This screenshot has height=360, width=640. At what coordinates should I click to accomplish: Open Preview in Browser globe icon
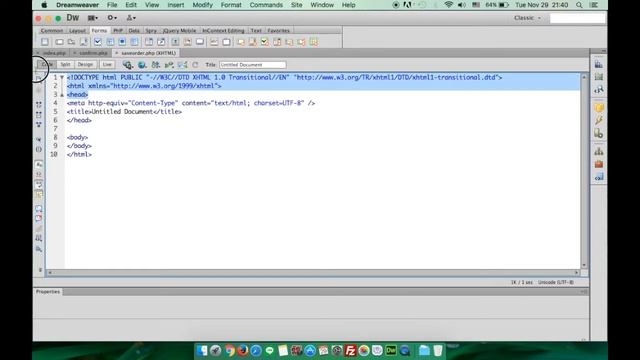coord(142,64)
